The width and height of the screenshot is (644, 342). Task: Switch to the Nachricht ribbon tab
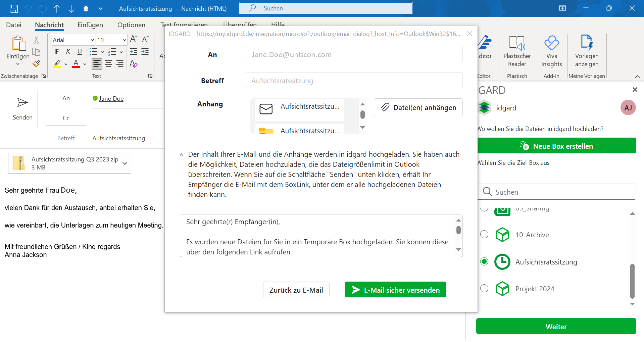pos(49,25)
